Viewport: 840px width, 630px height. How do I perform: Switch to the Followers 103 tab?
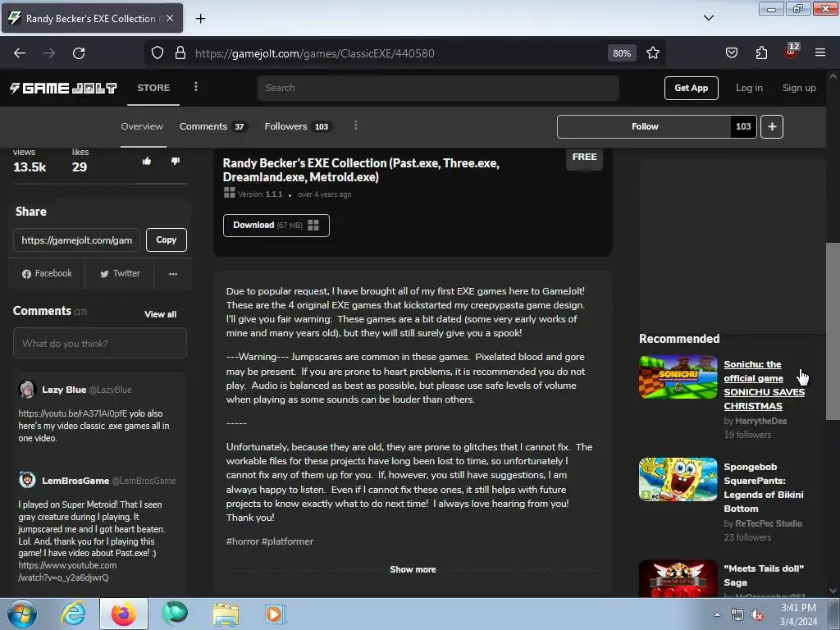[x=298, y=126]
